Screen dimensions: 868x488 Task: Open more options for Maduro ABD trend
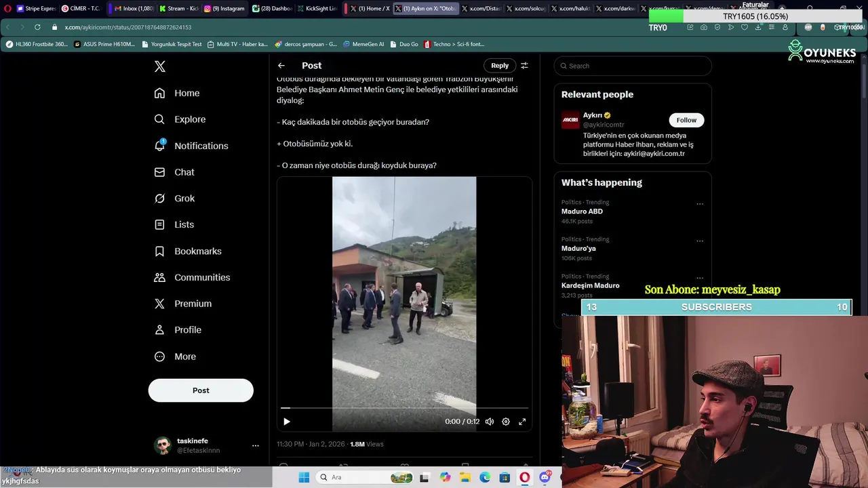coord(700,204)
